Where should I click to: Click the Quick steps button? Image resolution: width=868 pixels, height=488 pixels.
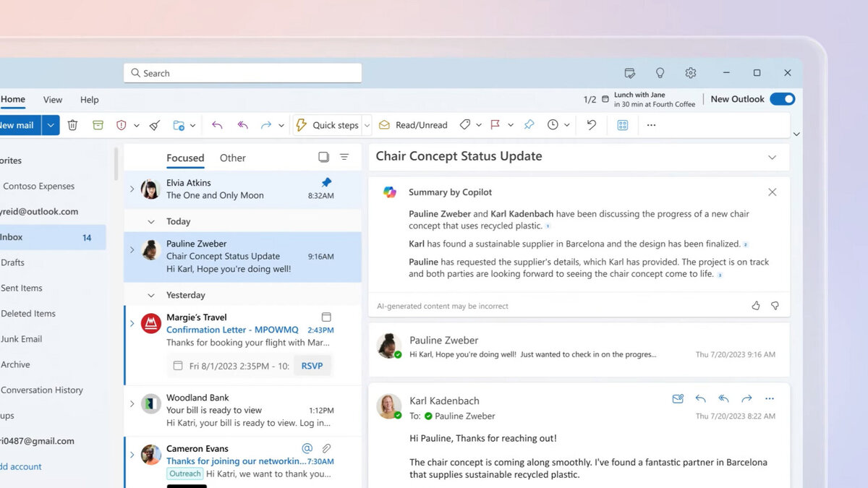[x=327, y=125]
